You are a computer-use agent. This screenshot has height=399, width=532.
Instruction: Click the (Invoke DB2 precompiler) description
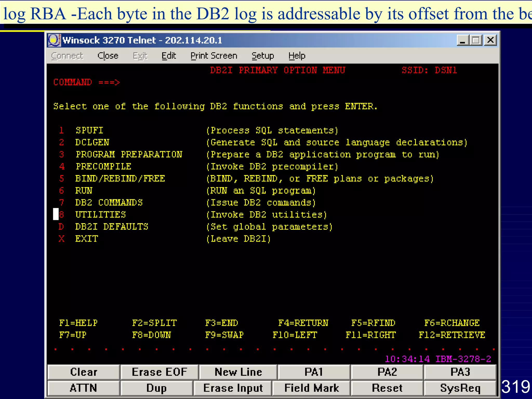(x=272, y=166)
